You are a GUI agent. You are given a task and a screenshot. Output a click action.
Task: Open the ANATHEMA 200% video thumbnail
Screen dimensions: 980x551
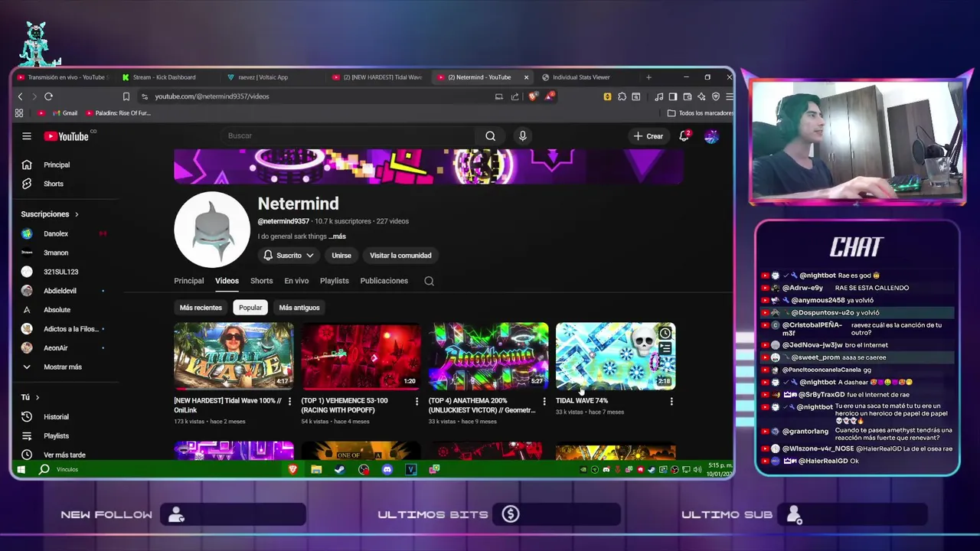tap(488, 357)
